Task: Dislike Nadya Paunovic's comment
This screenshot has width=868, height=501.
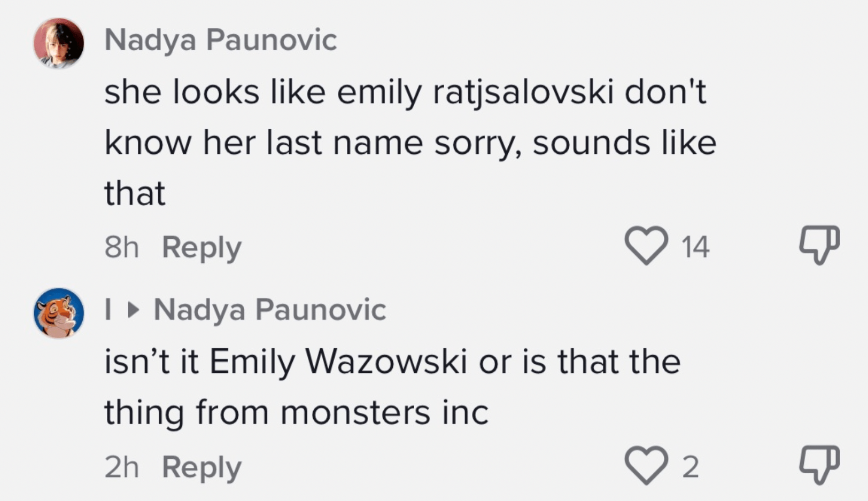Action: pos(819,245)
